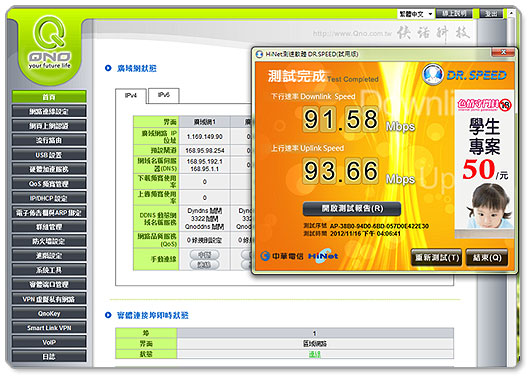Select the IPv4 tab
Viewport: 529px width, 379px height.
click(131, 96)
